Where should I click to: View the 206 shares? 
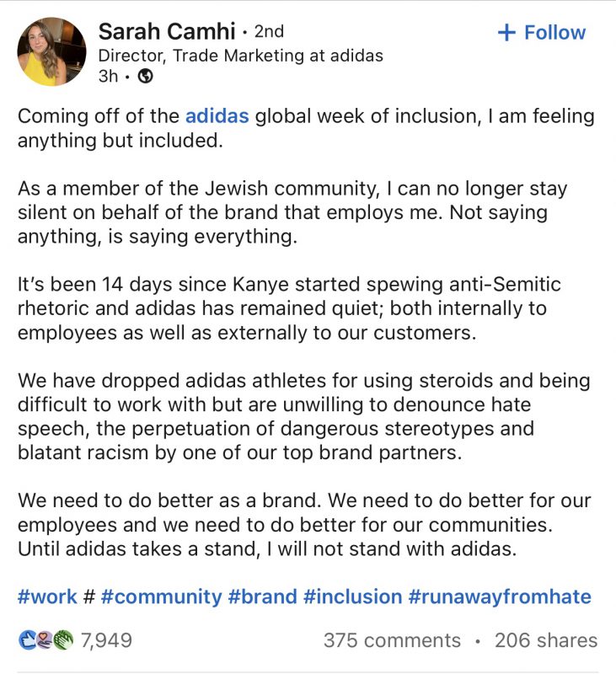pyautogui.click(x=546, y=640)
